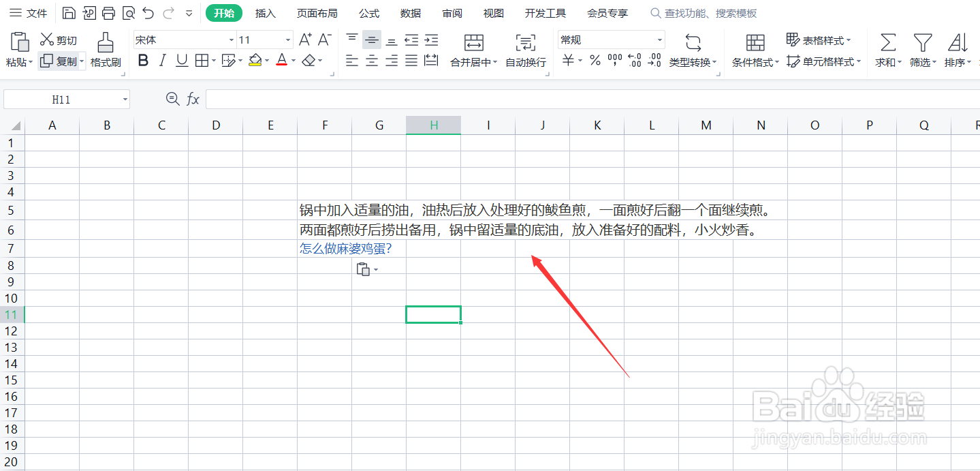Click the red font color A swatch
The width and height of the screenshot is (980, 471).
point(282,61)
